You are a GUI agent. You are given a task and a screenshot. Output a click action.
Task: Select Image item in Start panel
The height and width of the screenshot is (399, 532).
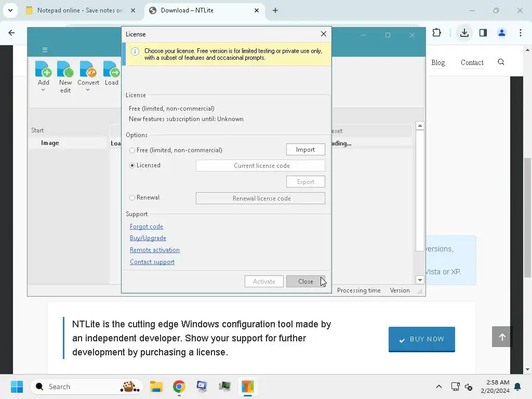[x=50, y=143]
